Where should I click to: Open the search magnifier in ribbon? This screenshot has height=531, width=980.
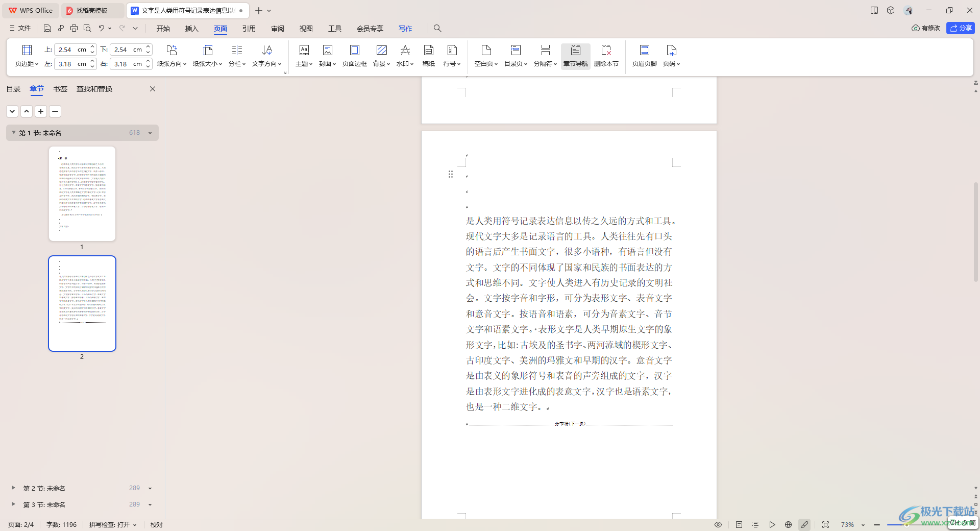tap(437, 28)
